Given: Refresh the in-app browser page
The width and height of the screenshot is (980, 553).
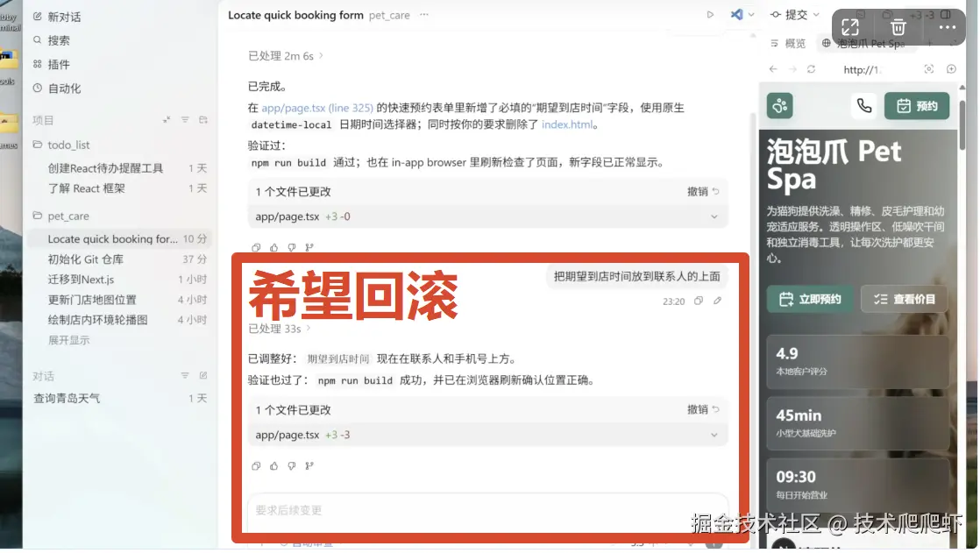Looking at the screenshot, I should [811, 69].
